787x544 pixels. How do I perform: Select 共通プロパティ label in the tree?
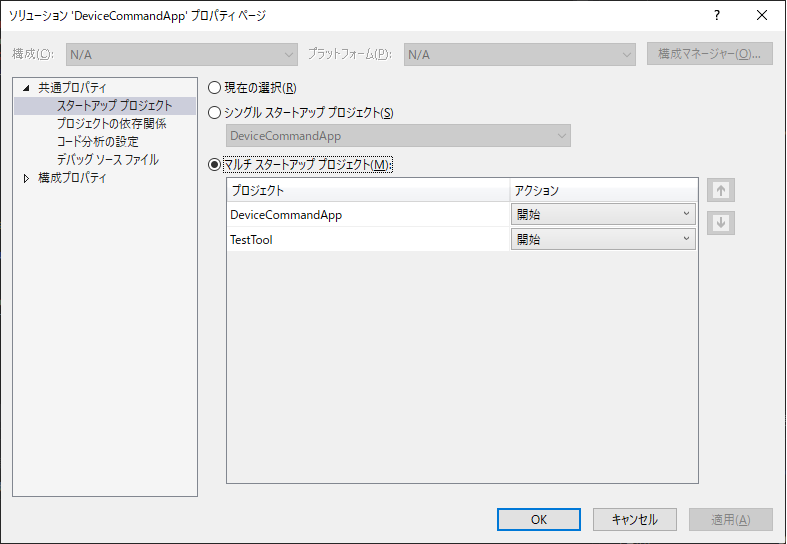pos(72,88)
